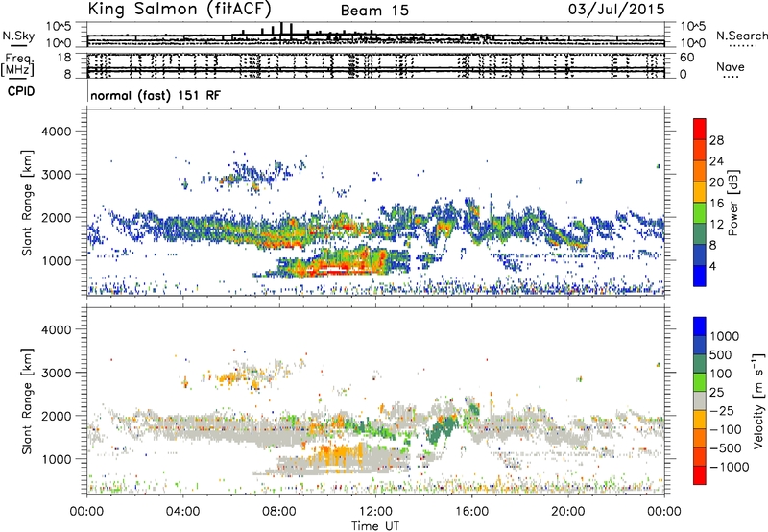Click the Velocity colorbar tick "1000"
The image size is (768, 532).
[x=724, y=336]
